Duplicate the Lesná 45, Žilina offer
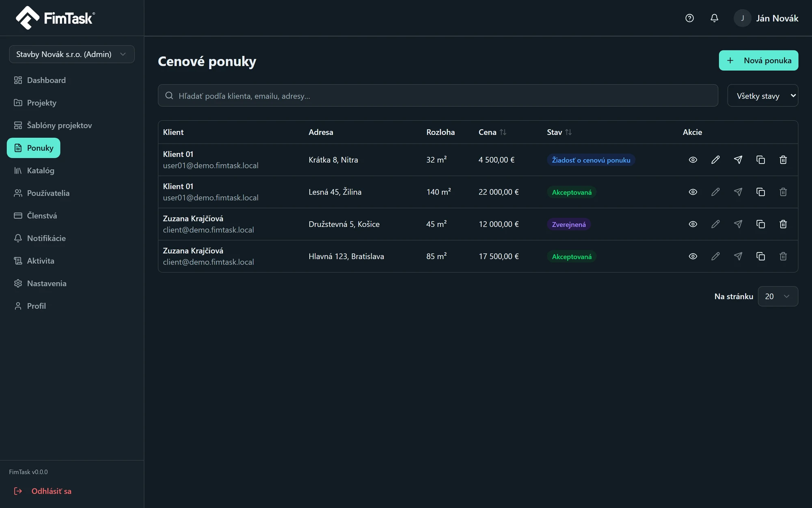Image resolution: width=812 pixels, height=508 pixels. click(x=760, y=192)
